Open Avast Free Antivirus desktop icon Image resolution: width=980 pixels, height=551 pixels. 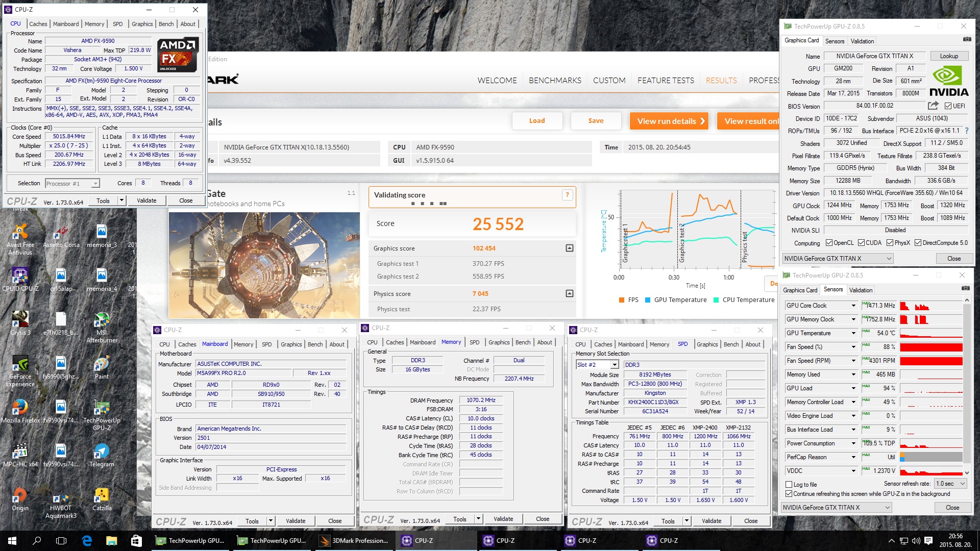click(20, 239)
